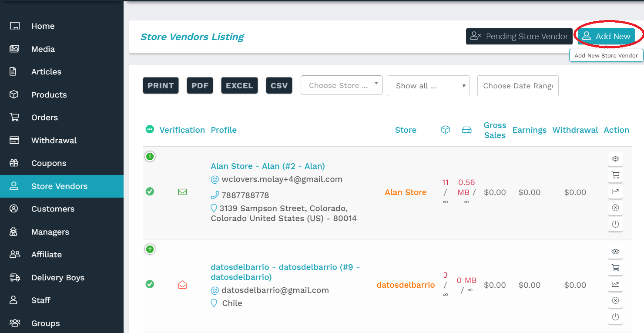Image resolution: width=644 pixels, height=333 pixels.
Task: Open Articles in sidebar
Action: coord(62,72)
